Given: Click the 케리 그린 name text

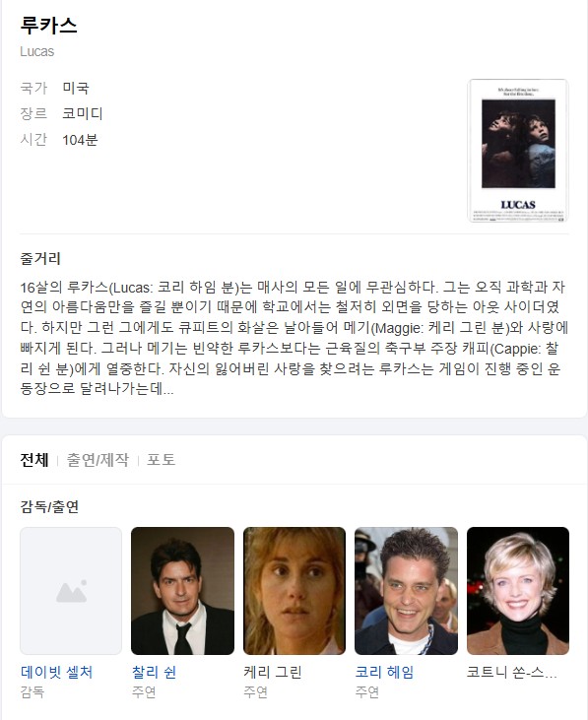Looking at the screenshot, I should click(x=273, y=673).
